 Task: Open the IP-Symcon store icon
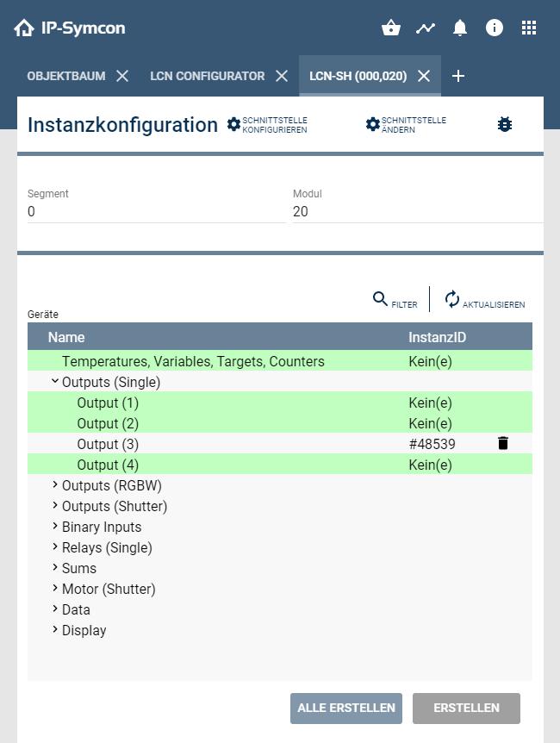pyautogui.click(x=390, y=27)
